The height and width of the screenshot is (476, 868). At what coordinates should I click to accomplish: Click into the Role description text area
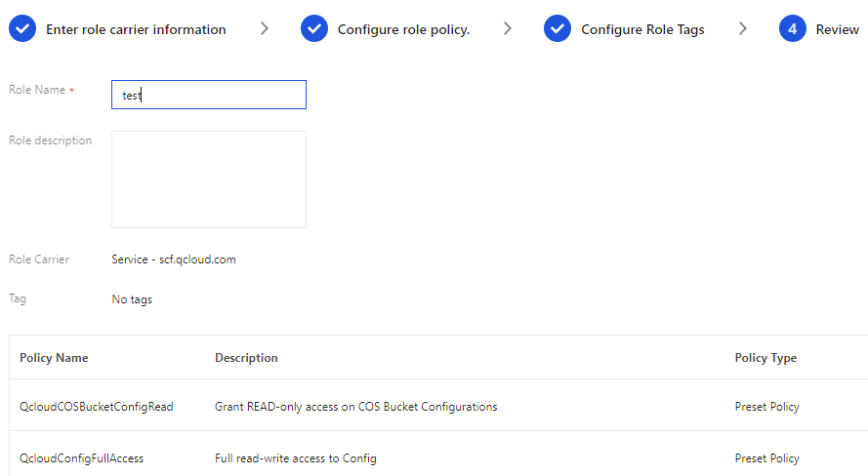click(x=209, y=179)
